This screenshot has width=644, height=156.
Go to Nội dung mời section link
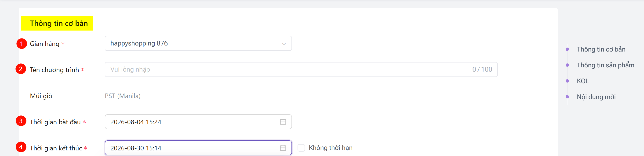[596, 97]
